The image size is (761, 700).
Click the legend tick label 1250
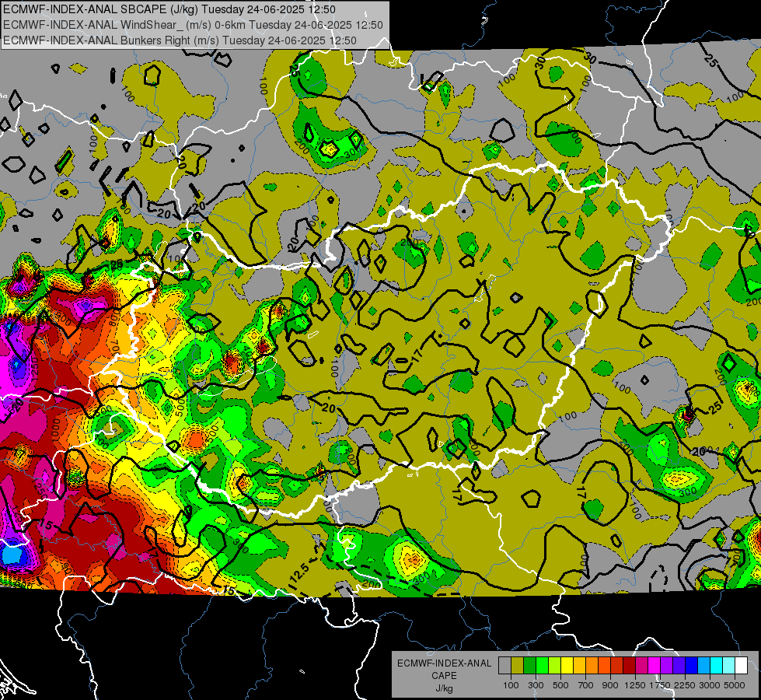(635, 685)
